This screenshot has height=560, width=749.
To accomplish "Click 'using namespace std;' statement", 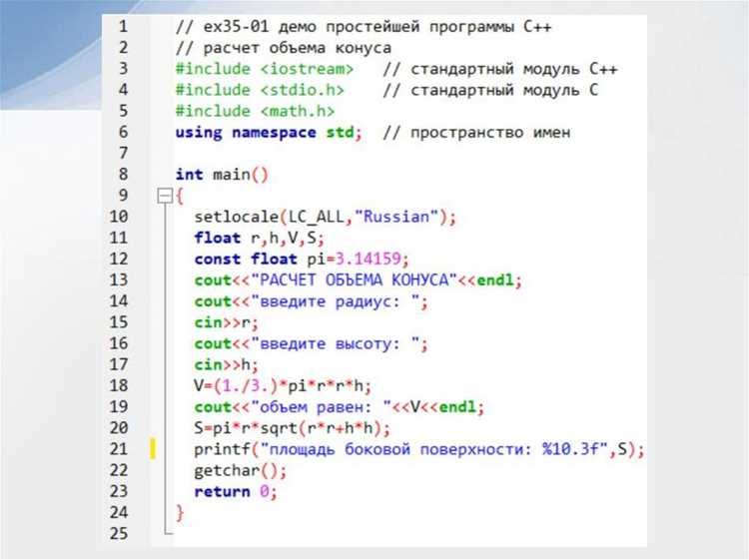I will tap(269, 132).
